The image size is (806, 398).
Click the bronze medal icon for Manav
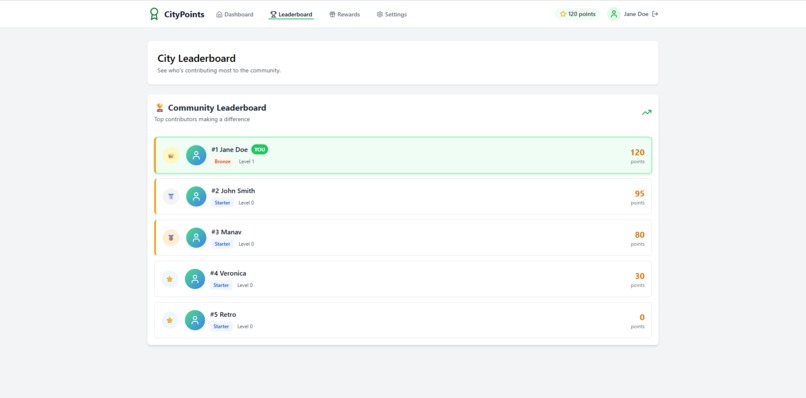click(x=171, y=238)
